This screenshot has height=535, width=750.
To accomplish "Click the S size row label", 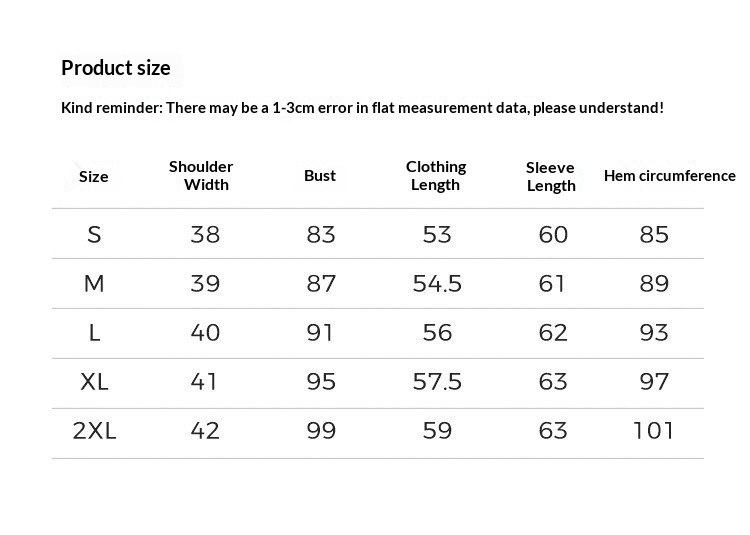I will (94, 235).
